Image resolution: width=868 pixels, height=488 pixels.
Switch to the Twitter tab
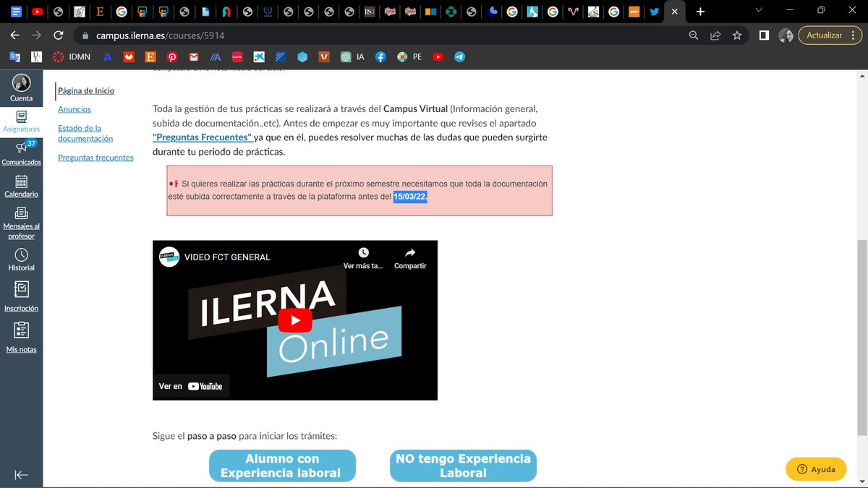654,12
